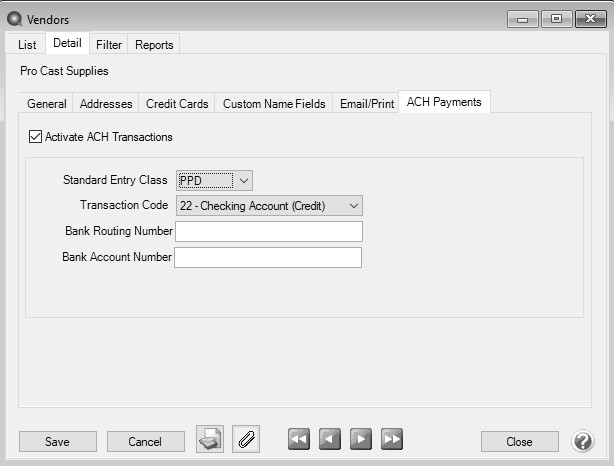Open attachments with the paperclip icon
The width and height of the screenshot is (614, 466).
point(246,440)
